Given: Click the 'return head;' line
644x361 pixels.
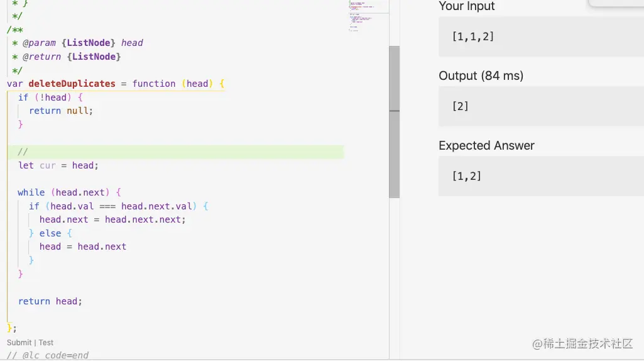Looking at the screenshot, I should click(50, 301).
